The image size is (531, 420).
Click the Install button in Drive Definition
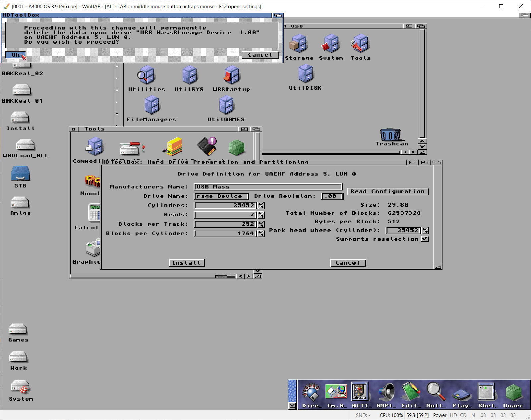point(187,263)
